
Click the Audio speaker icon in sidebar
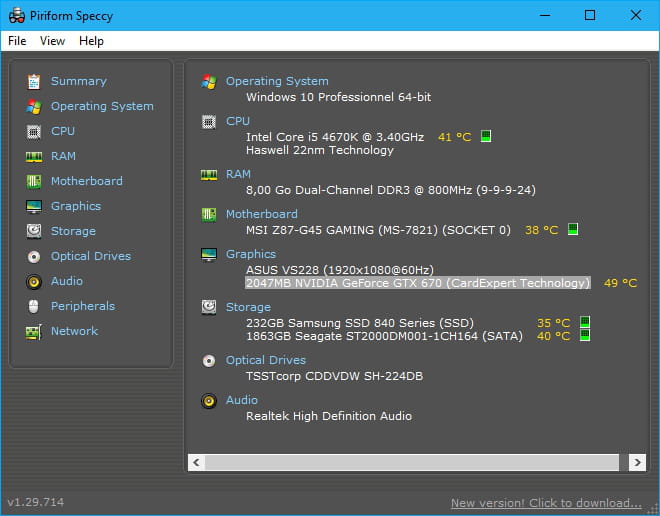34,281
